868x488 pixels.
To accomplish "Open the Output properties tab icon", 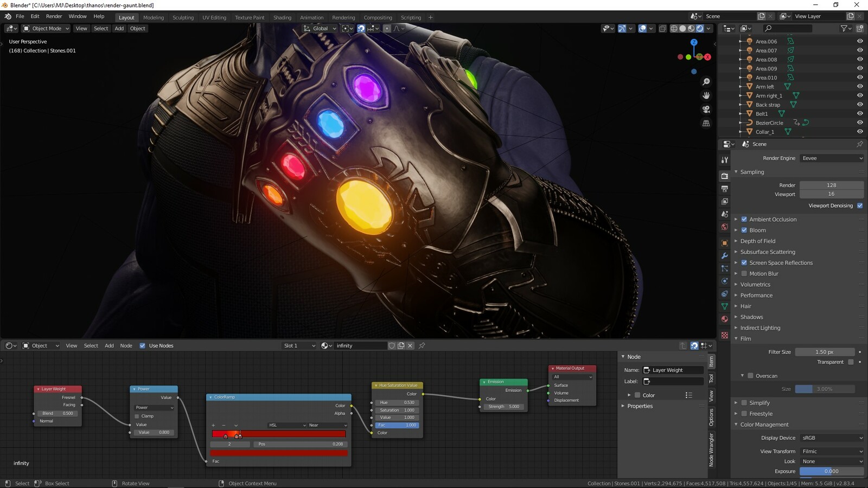I will pyautogui.click(x=724, y=189).
